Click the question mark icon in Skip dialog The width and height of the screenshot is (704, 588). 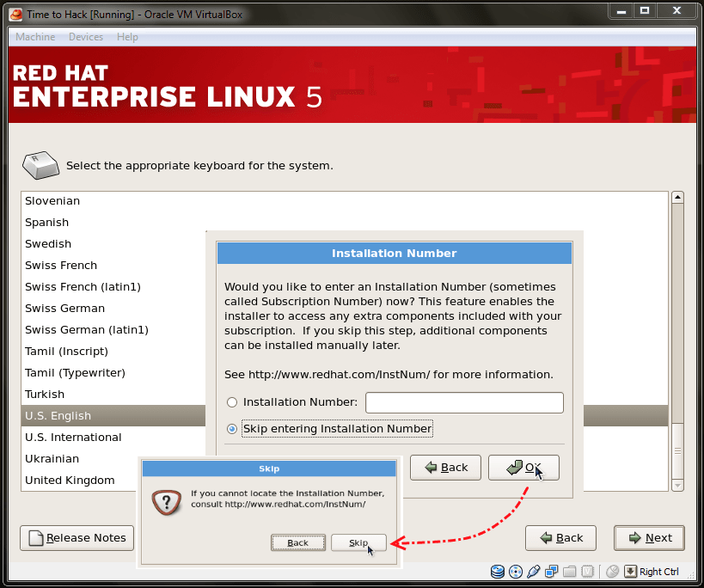tap(167, 502)
